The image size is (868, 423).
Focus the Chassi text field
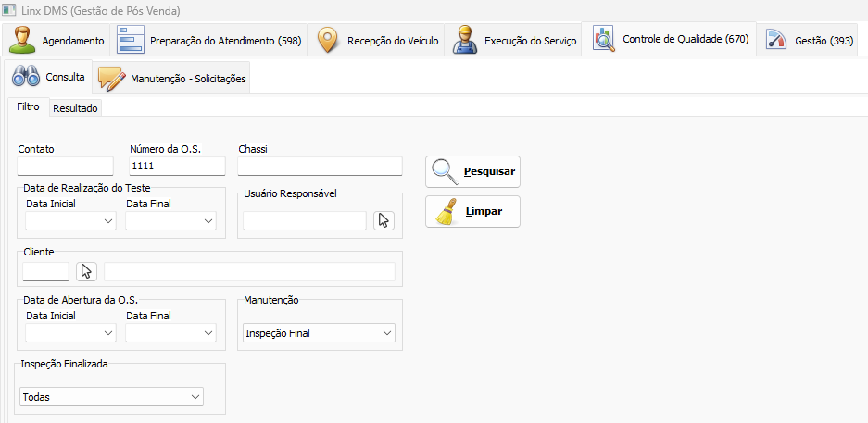click(x=320, y=167)
